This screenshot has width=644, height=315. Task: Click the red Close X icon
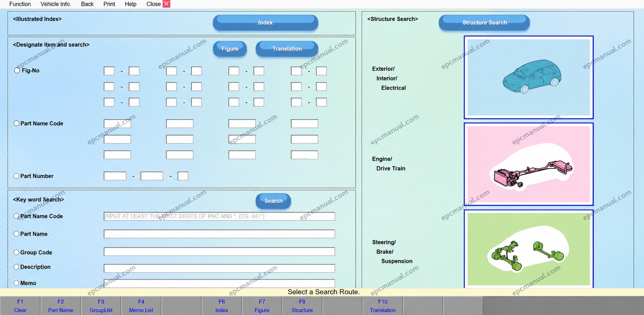(166, 4)
